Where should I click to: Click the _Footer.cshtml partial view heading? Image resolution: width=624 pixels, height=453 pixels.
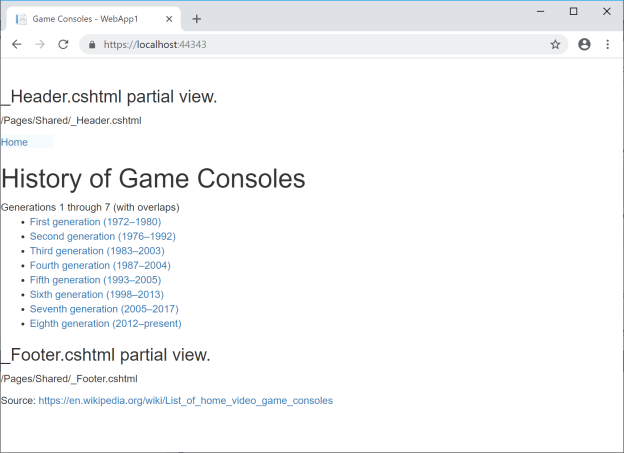[105, 355]
